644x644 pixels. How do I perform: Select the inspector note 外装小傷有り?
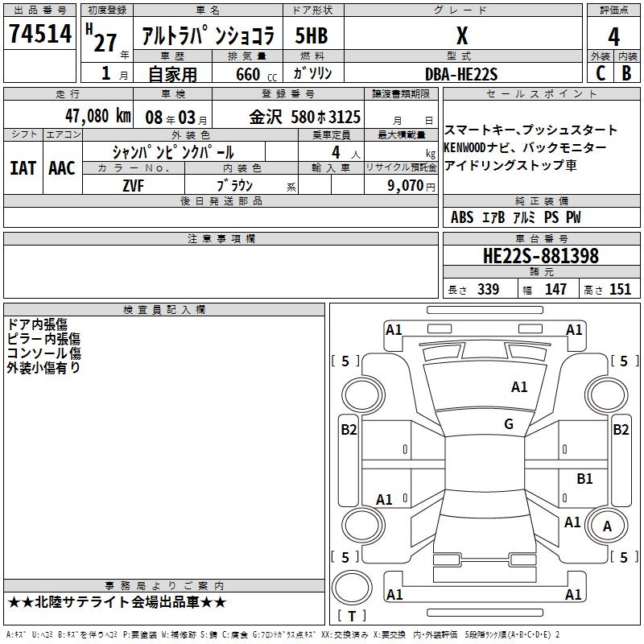click(43, 368)
